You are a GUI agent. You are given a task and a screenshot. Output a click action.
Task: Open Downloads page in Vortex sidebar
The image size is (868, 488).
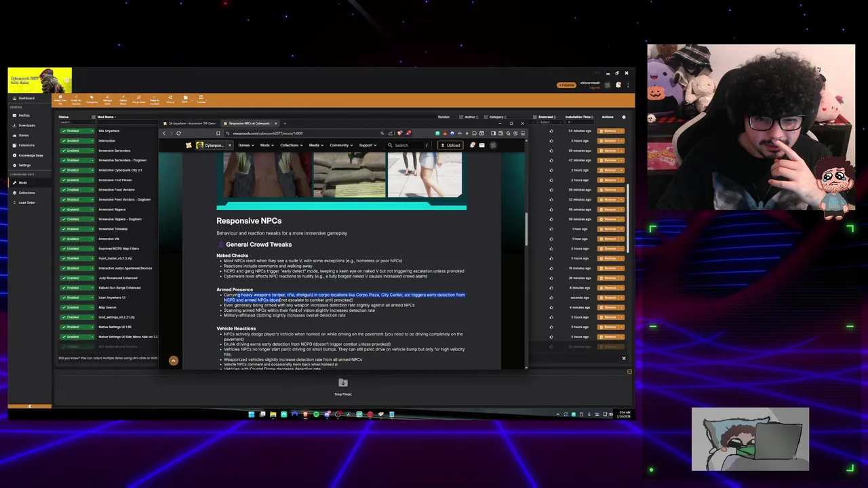(x=26, y=125)
